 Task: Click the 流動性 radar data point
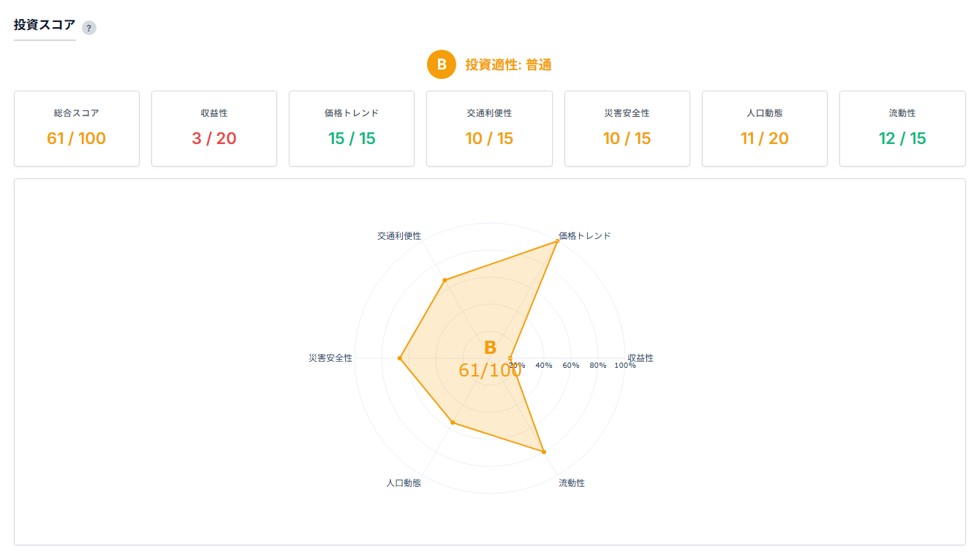[x=544, y=452]
